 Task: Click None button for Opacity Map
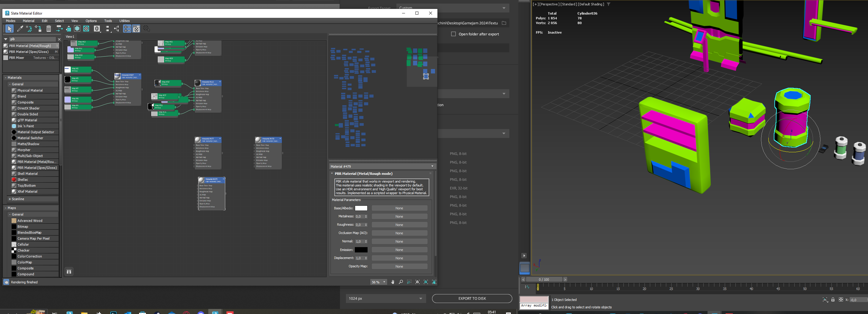[399, 266]
